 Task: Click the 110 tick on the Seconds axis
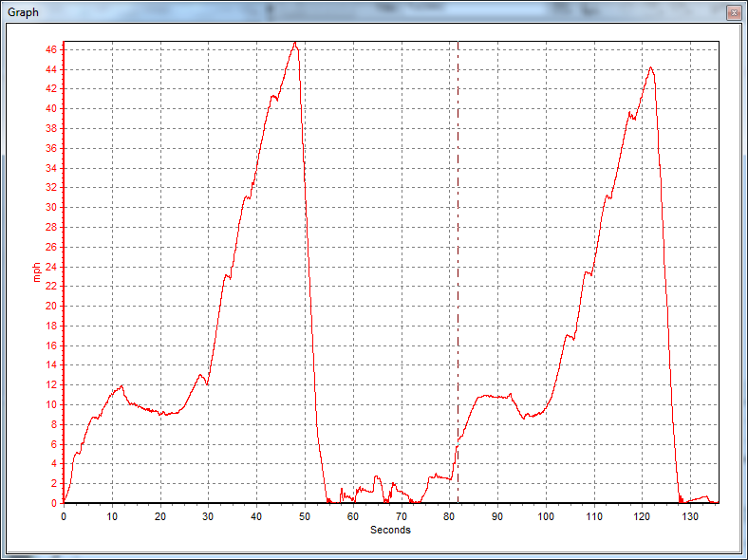pyautogui.click(x=594, y=516)
